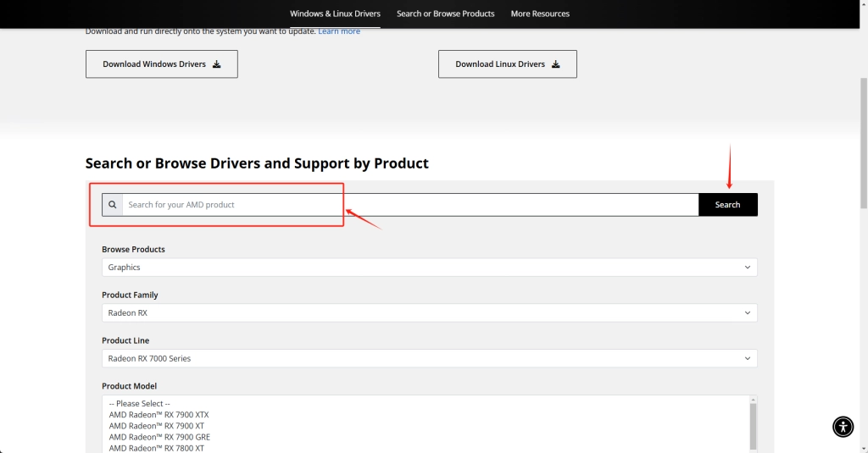
Task: Click the Browse Products chevron arrow
Action: click(748, 268)
